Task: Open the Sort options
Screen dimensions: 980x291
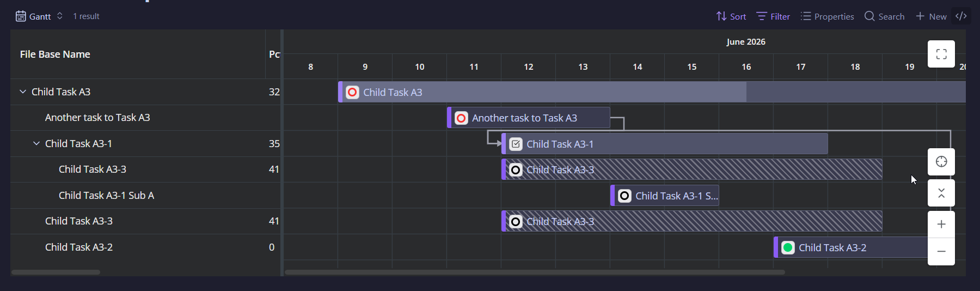Action: point(731,16)
